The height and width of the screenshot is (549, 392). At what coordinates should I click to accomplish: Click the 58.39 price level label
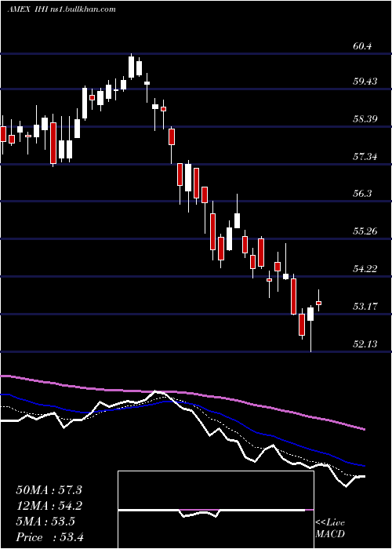click(365, 119)
